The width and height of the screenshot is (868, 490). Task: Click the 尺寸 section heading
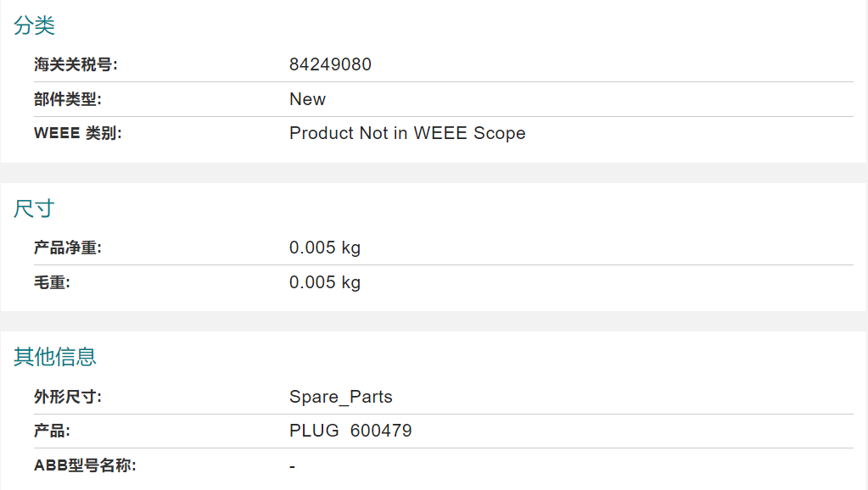point(34,209)
